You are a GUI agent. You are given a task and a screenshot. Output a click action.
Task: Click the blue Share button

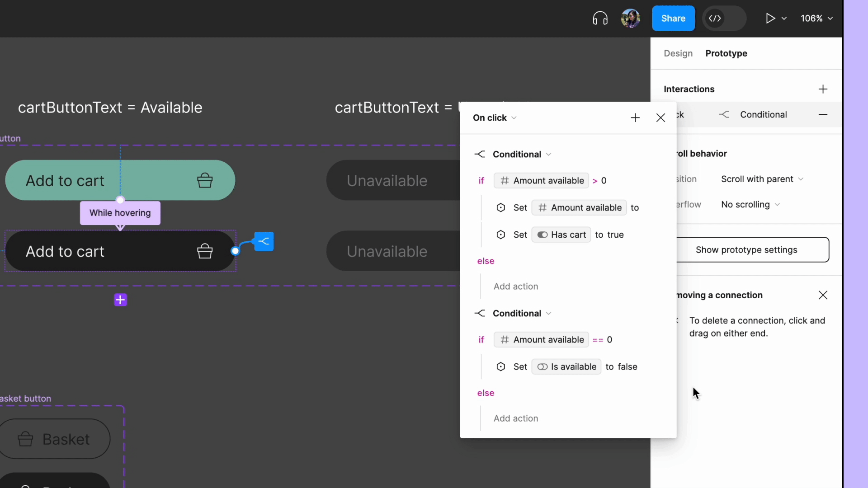[673, 19]
